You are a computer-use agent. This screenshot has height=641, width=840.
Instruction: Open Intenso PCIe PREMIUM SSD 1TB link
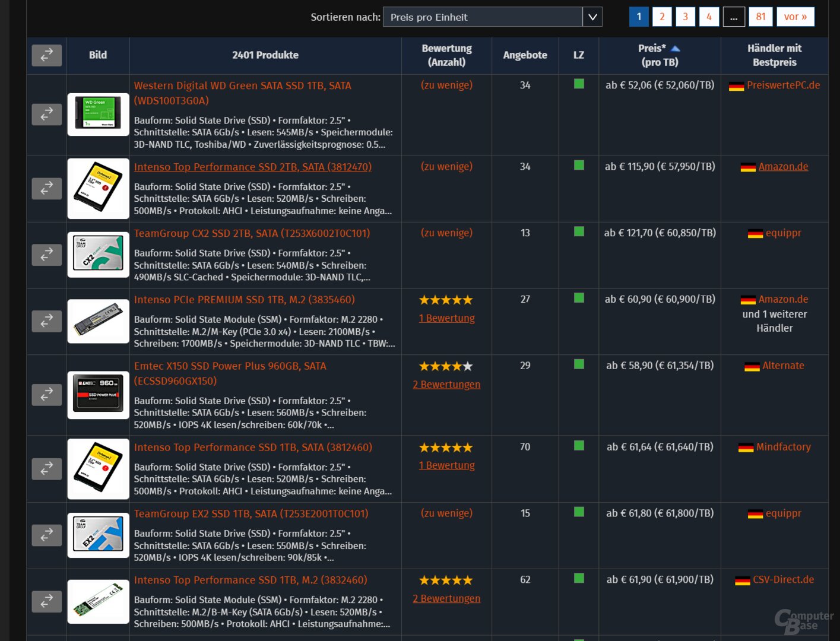(x=245, y=300)
